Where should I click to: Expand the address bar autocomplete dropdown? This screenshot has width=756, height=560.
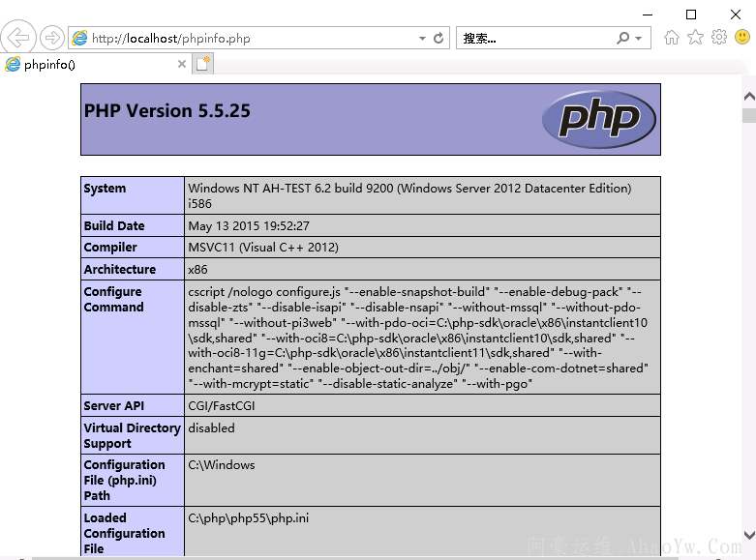pos(422,39)
